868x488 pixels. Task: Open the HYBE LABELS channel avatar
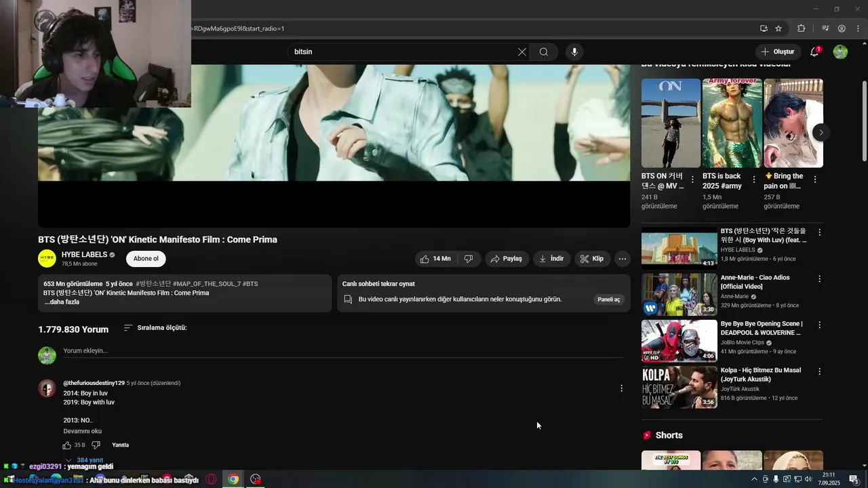click(47, 259)
